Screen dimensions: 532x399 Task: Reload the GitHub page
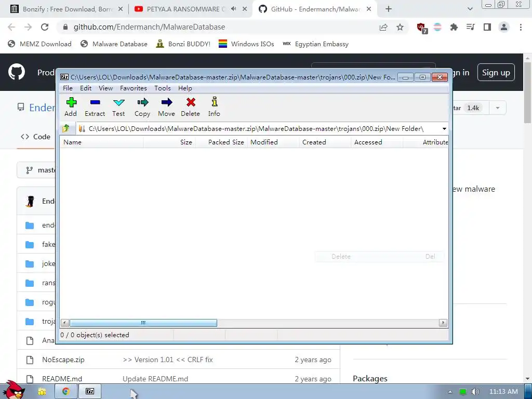(45, 27)
